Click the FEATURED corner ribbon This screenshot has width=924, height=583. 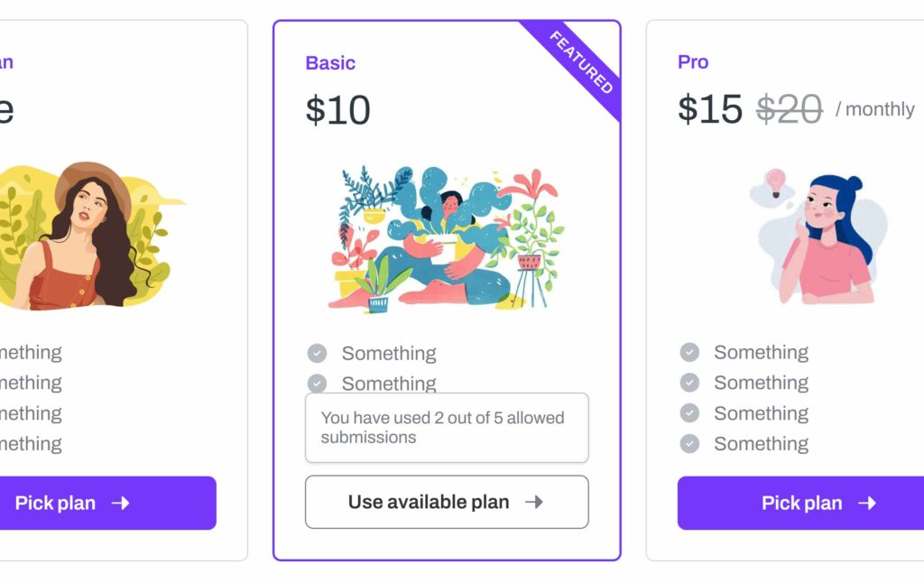coord(582,64)
